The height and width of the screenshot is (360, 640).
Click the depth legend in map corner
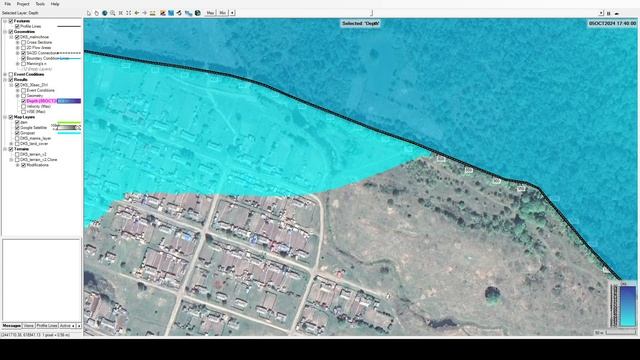(622, 304)
